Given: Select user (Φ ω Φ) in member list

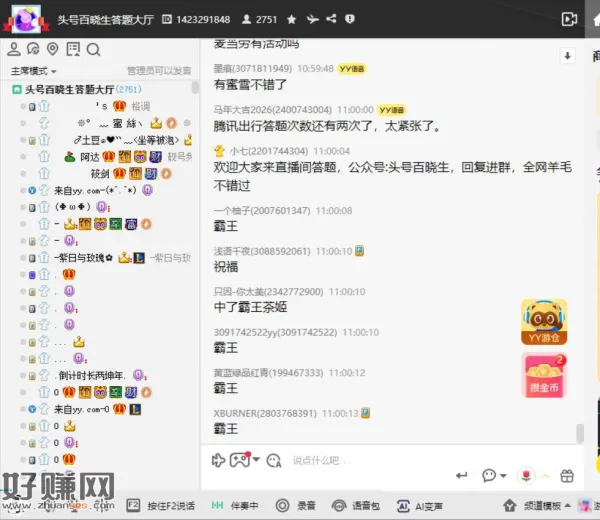Looking at the screenshot, I should [x=73, y=207].
